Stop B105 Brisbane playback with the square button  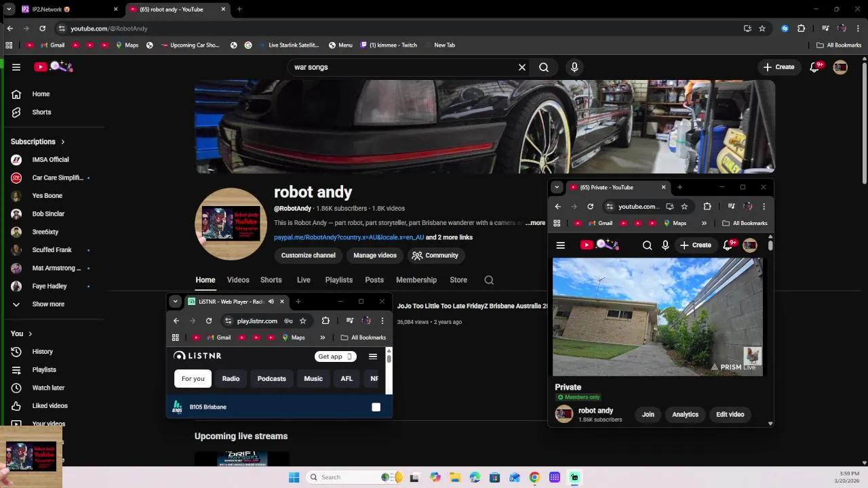click(x=376, y=407)
